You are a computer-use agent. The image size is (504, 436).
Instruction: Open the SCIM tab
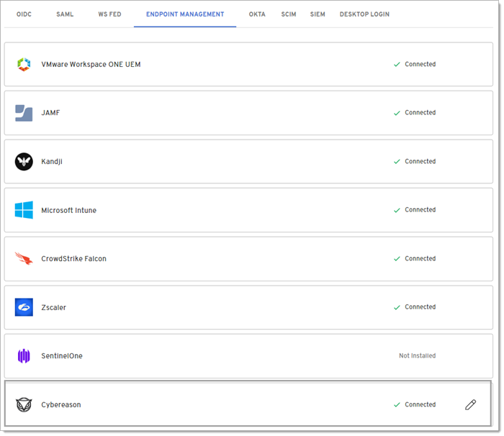pyautogui.click(x=289, y=14)
